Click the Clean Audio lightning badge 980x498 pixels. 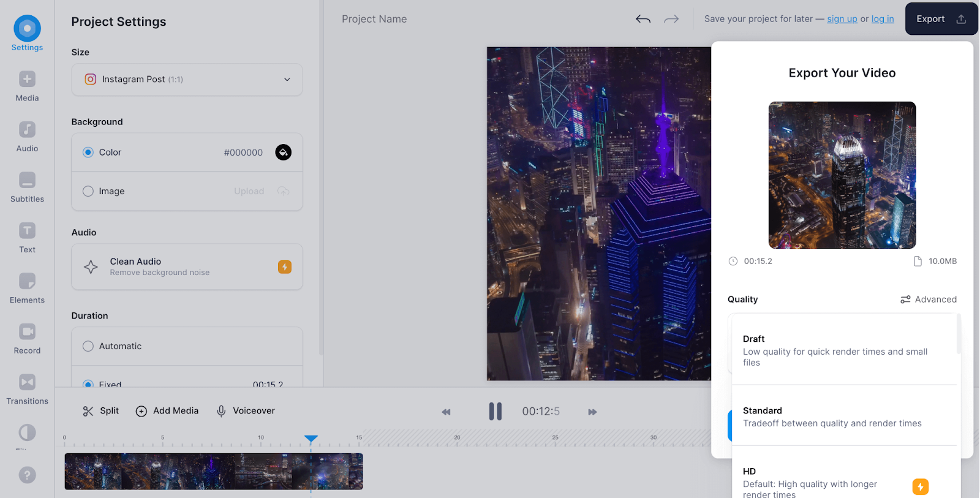click(285, 267)
